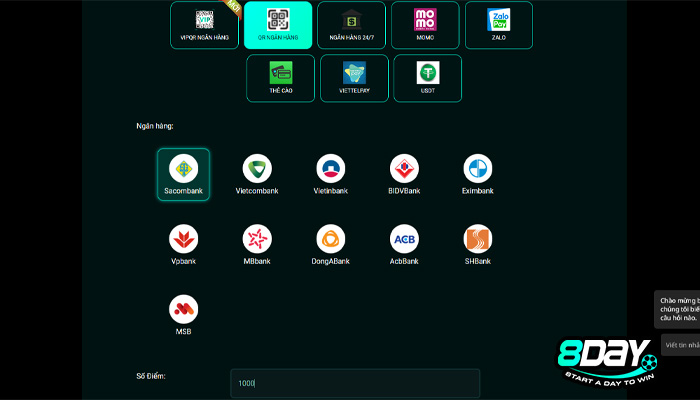
Task: Open the Thẻ Cào card payment
Action: pyautogui.click(x=280, y=78)
